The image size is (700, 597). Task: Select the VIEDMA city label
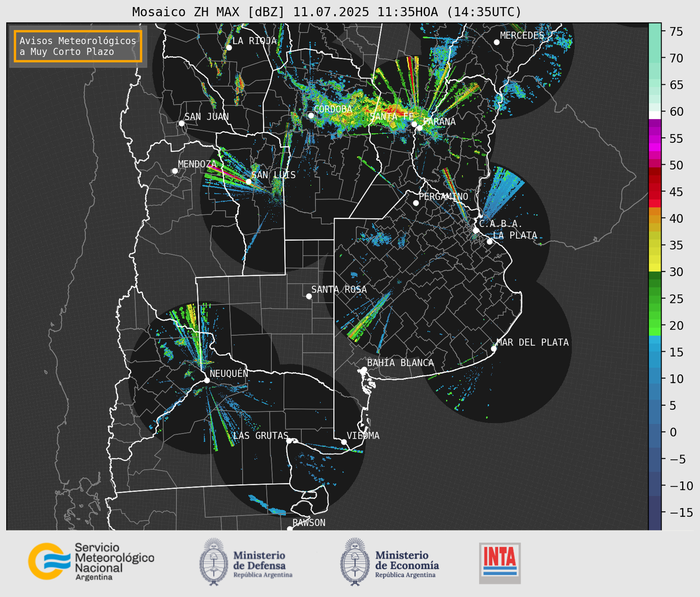[363, 436]
